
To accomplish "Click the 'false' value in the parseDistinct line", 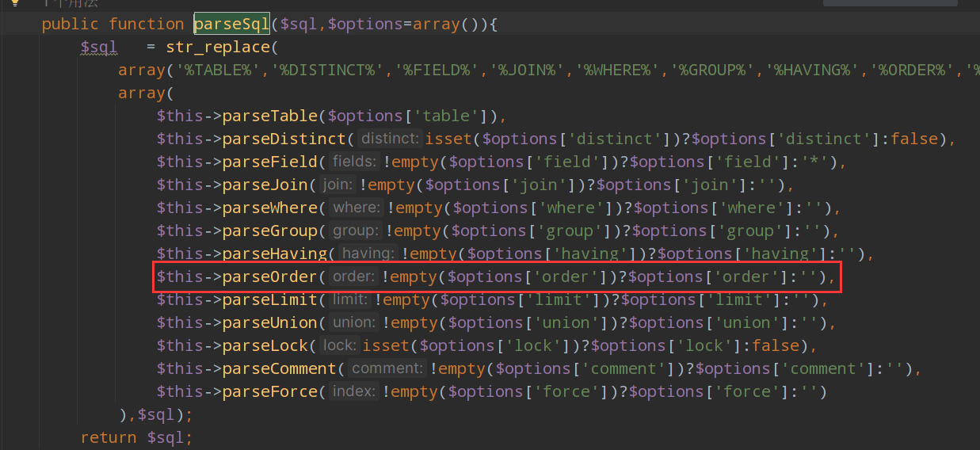I will point(914,139).
